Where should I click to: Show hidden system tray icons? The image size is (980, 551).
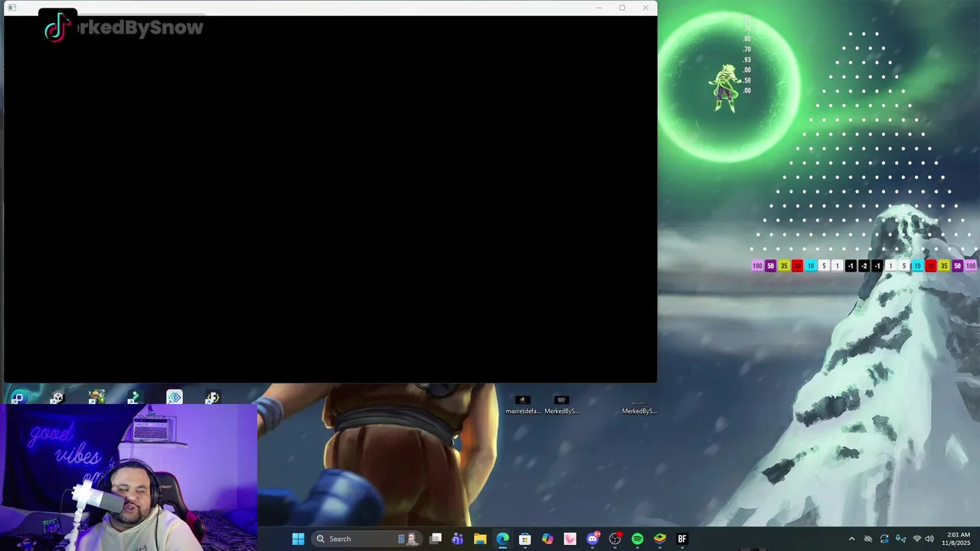coord(851,540)
